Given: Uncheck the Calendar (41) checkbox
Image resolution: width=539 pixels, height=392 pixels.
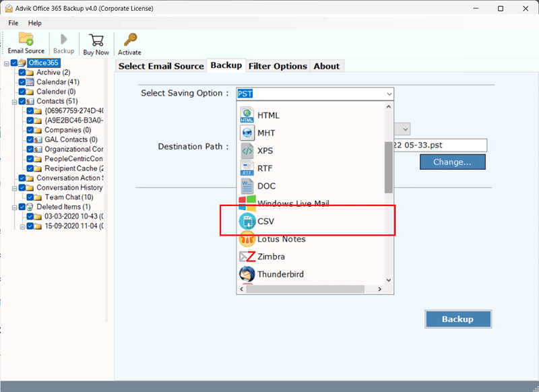Looking at the screenshot, I should click(22, 81).
